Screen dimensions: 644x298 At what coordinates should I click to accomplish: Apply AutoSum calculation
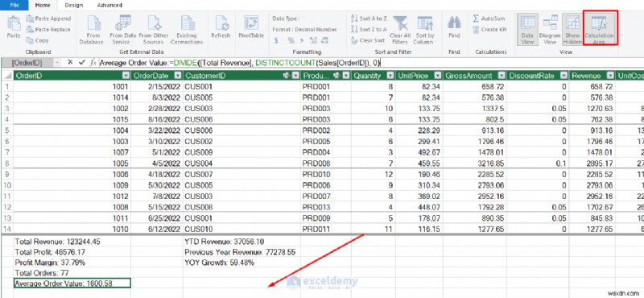[489, 19]
